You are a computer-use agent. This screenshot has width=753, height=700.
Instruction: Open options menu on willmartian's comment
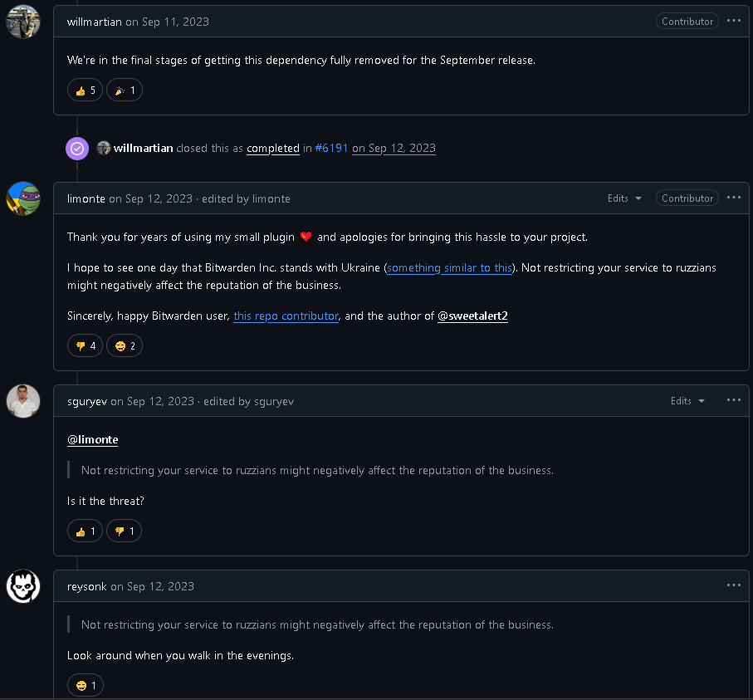pos(733,21)
